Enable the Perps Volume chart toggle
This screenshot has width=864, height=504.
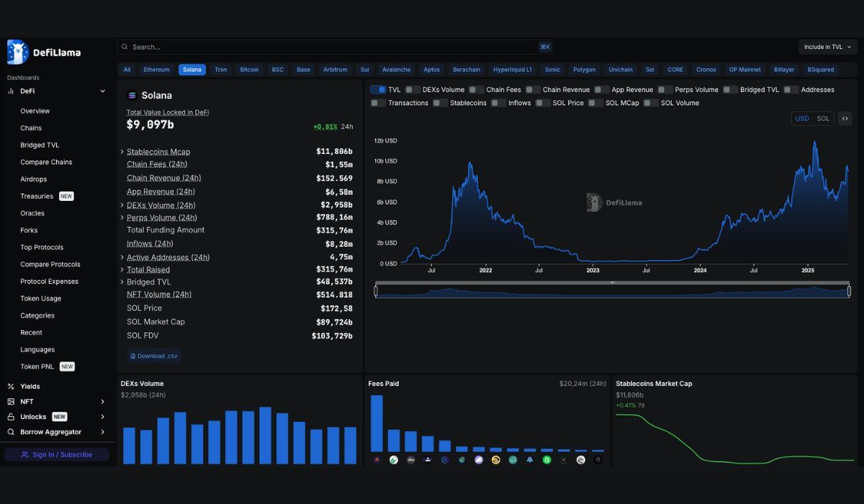pos(665,90)
